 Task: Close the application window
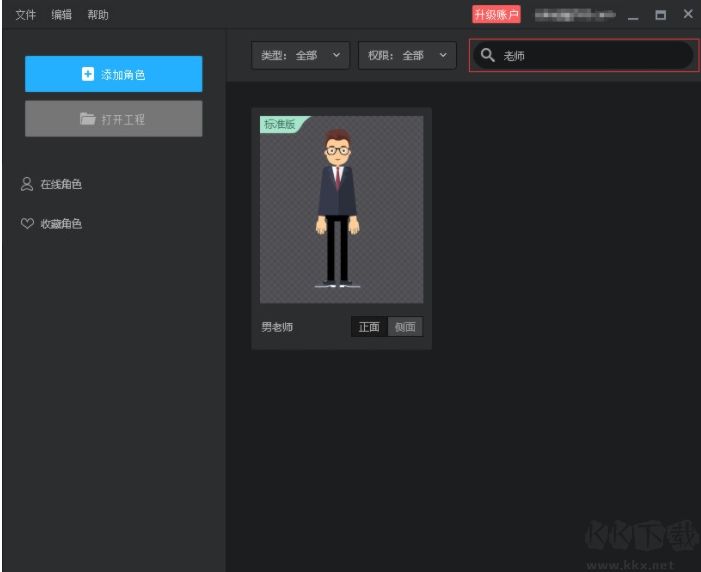tap(688, 15)
